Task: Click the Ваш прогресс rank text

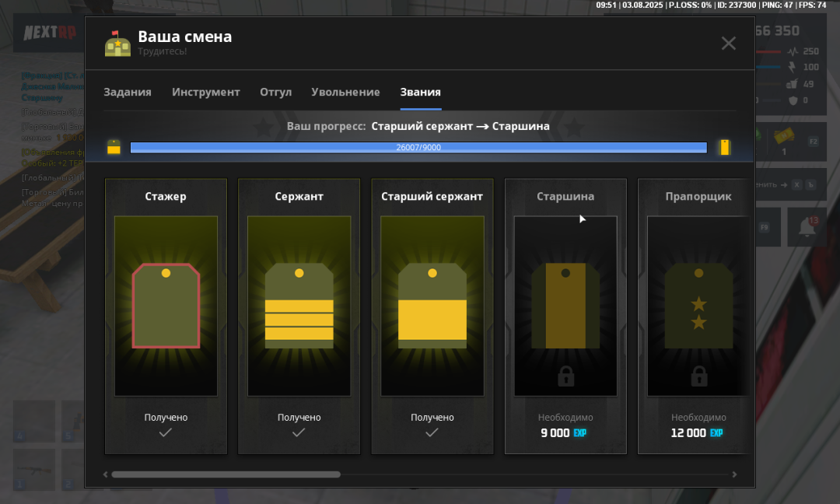Action: click(x=418, y=127)
